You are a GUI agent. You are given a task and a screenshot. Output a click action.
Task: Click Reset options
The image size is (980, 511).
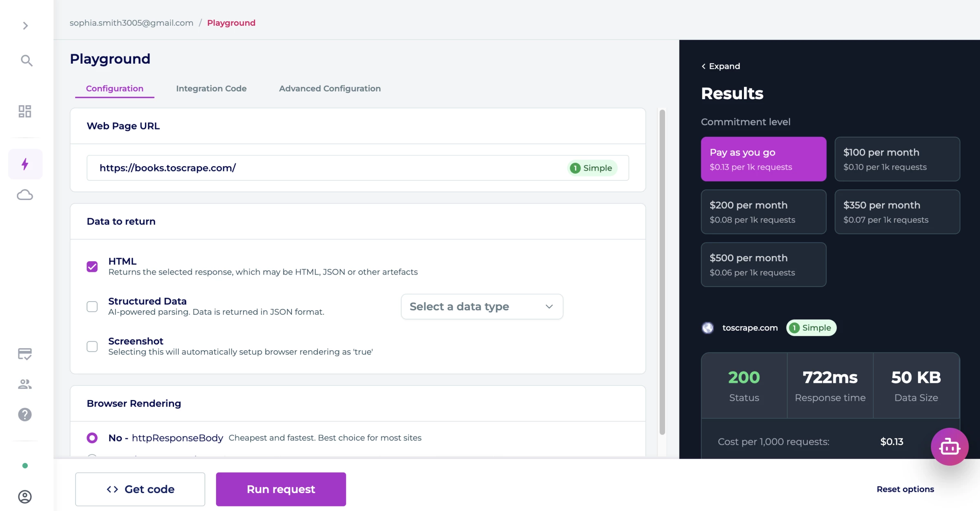(905, 489)
